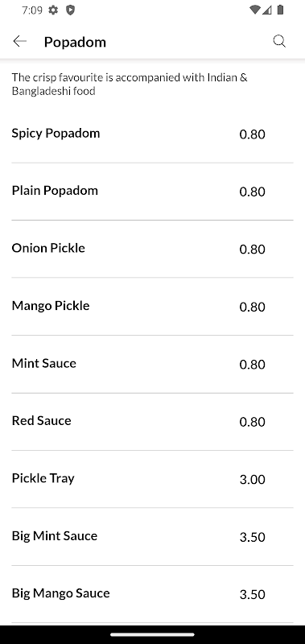Image resolution: width=305 pixels, height=644 pixels.
Task: Tap the bottom navigation home pill
Action: tap(152, 634)
